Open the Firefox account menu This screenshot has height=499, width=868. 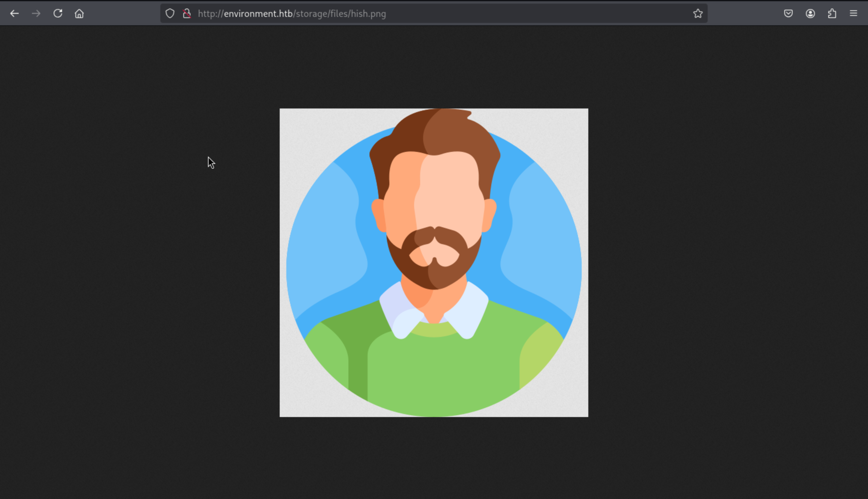(810, 14)
